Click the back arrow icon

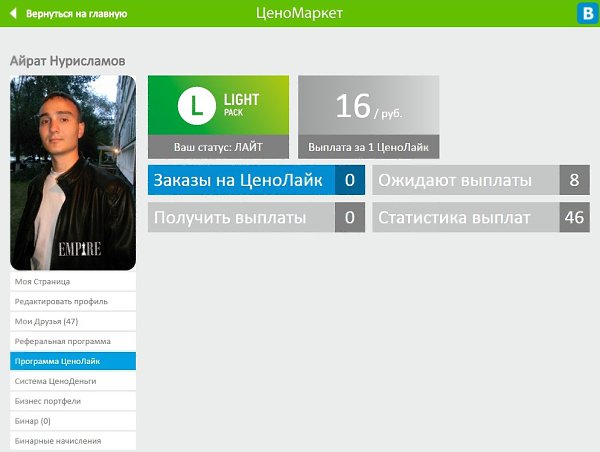[x=13, y=14]
